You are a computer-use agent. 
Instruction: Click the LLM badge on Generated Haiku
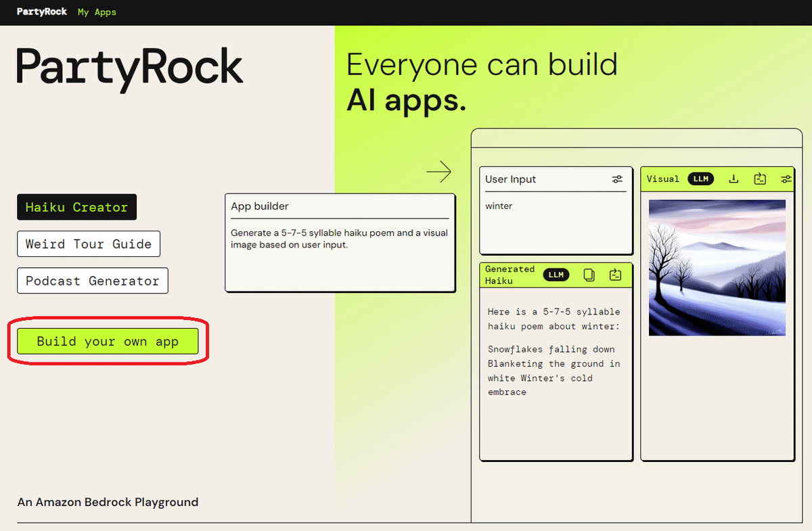click(x=556, y=275)
